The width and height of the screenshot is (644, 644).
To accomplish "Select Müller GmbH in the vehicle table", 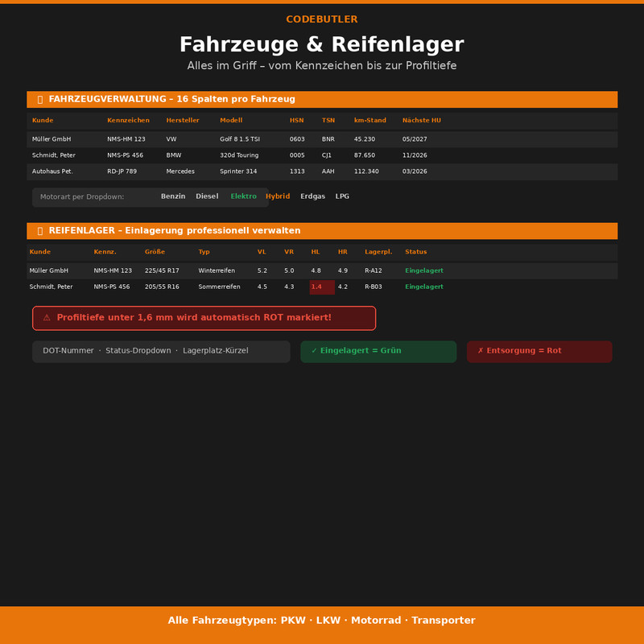I will 52,139.
